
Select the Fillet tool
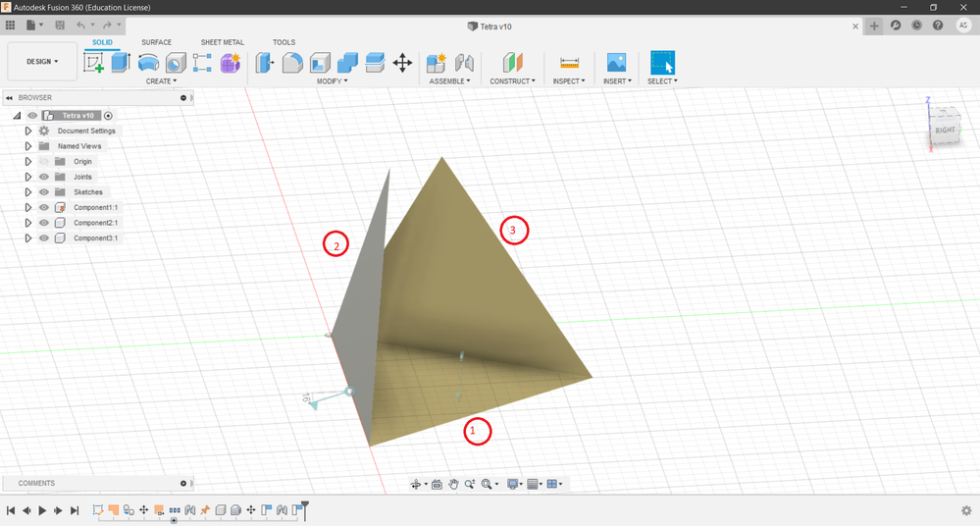[x=292, y=63]
